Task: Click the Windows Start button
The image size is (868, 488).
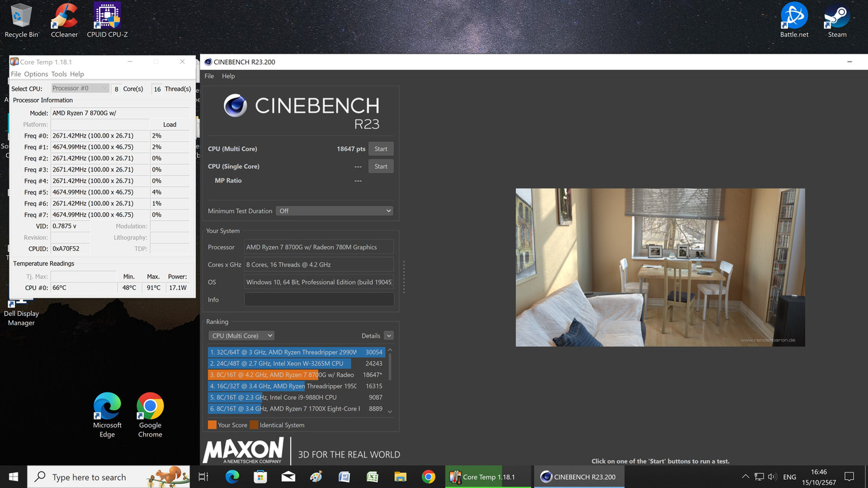Action: click(14, 477)
